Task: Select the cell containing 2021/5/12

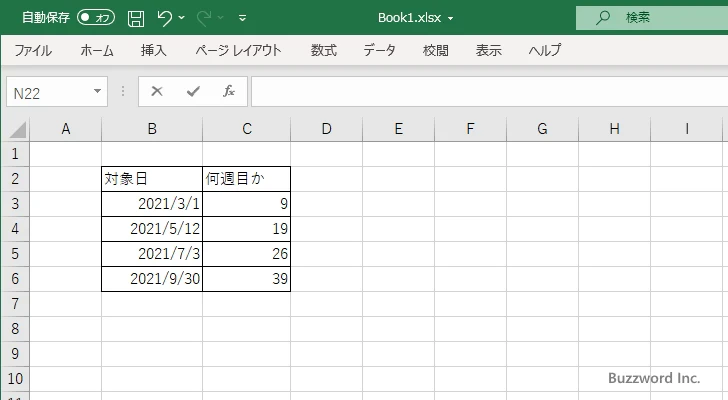Action: pyautogui.click(x=152, y=229)
